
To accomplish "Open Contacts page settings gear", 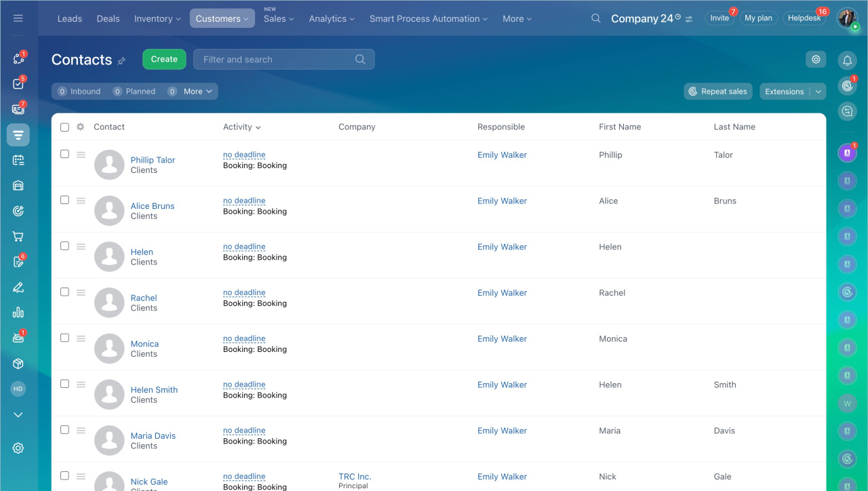I will (816, 59).
